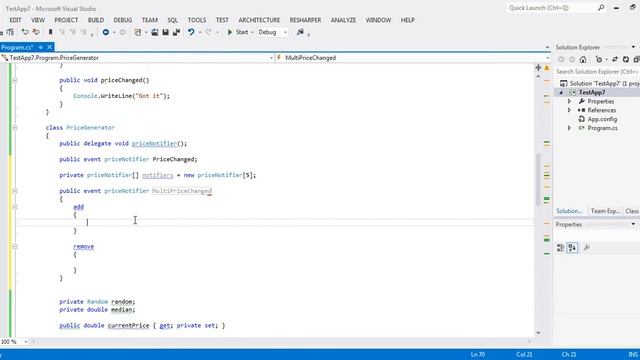Click the Start debugging button
This screenshot has width=640, height=360.
(x=238, y=32)
